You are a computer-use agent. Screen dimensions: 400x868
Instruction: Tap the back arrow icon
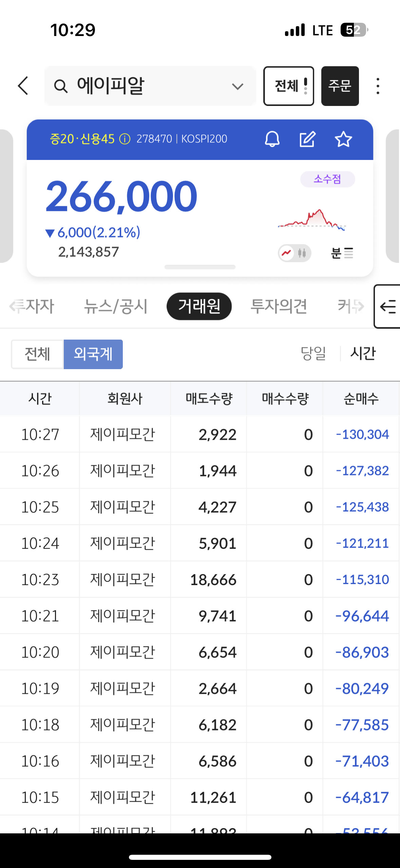click(x=23, y=86)
